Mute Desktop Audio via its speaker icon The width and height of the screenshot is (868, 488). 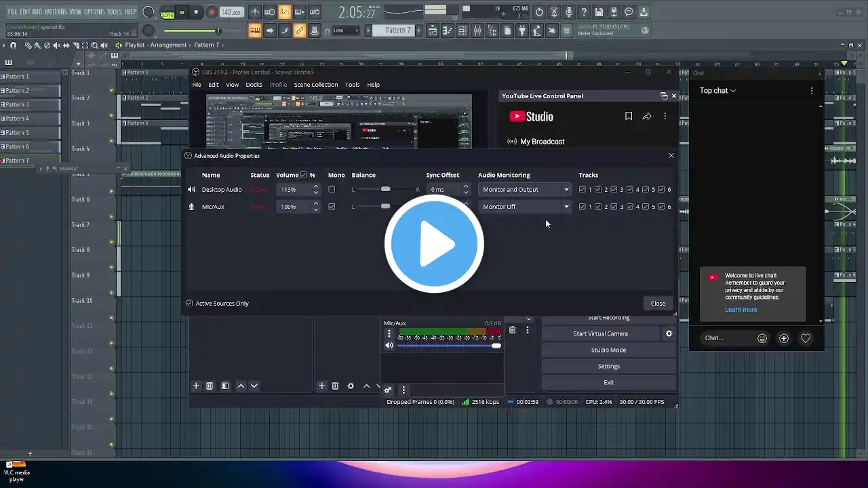click(x=191, y=190)
